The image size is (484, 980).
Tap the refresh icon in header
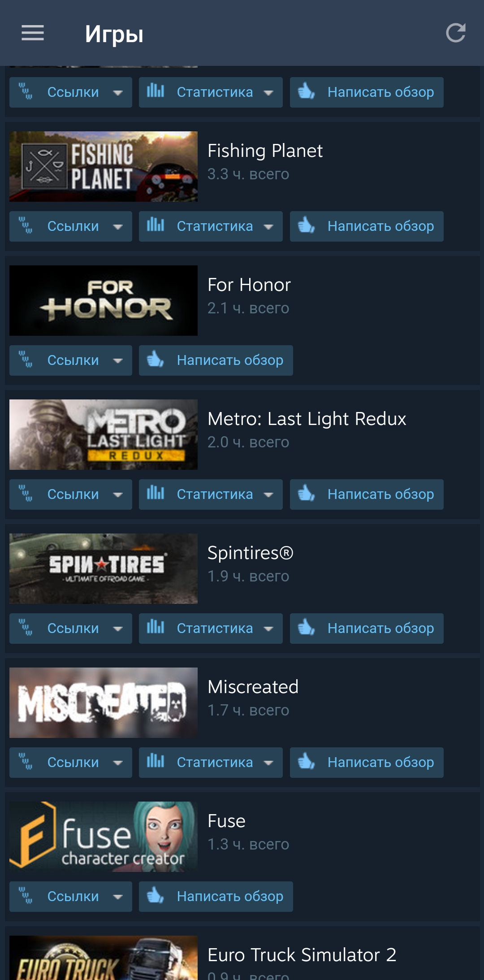456,33
